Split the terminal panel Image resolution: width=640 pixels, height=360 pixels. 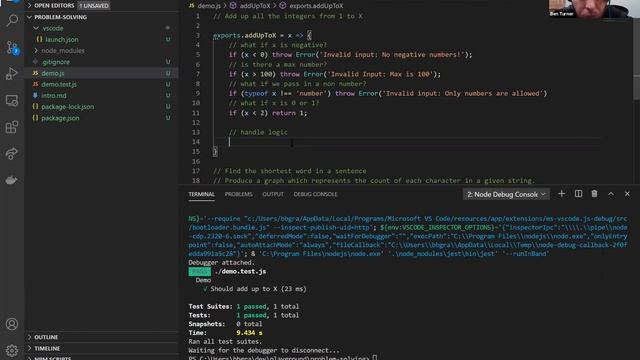pyautogui.click(x=578, y=194)
